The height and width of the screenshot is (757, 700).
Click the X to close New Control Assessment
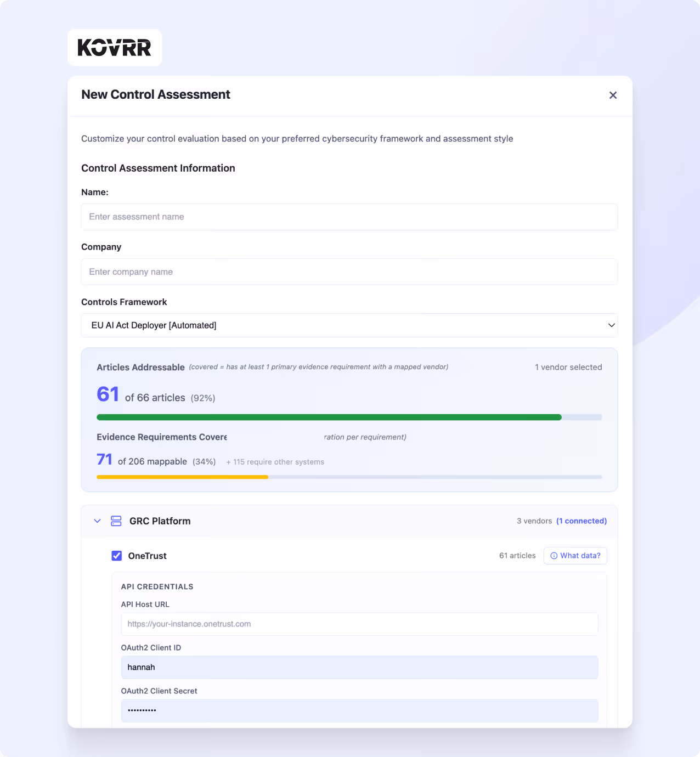(613, 95)
